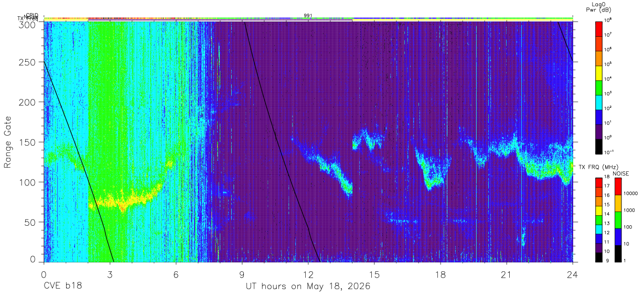Click the '11' label on the TX FRQ scale
This screenshot has height=297, width=644.
[608, 242]
